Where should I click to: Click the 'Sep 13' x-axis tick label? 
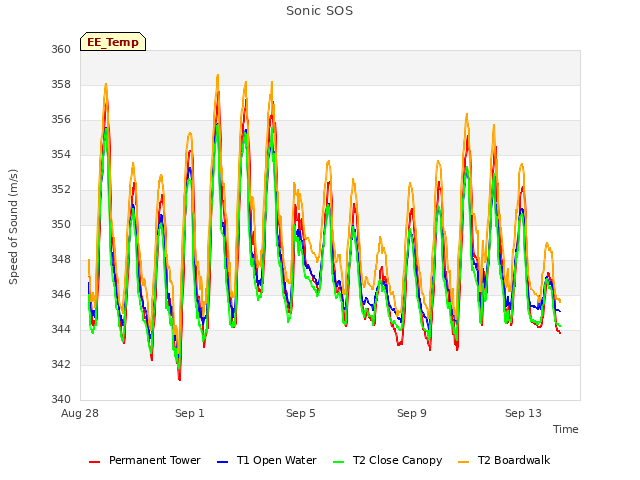click(x=523, y=413)
